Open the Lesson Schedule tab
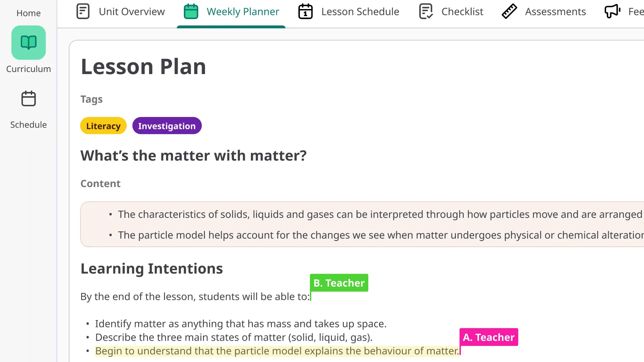Image resolution: width=644 pixels, height=362 pixels. tap(360, 12)
